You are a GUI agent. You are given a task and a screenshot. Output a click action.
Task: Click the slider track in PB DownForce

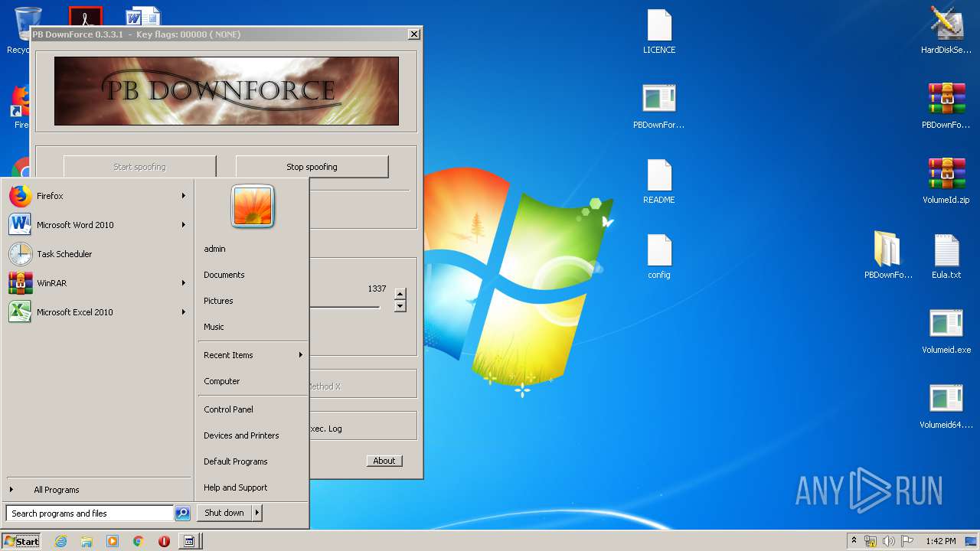click(345, 307)
